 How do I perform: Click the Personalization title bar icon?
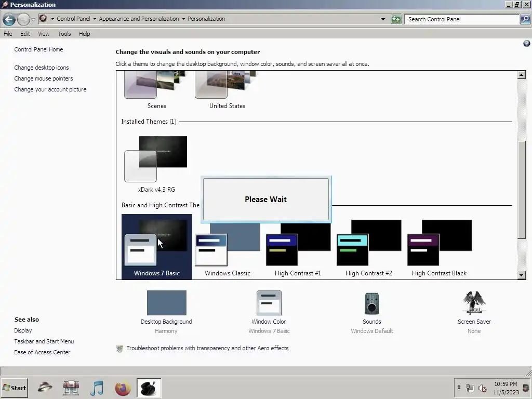pyautogui.click(x=4, y=4)
